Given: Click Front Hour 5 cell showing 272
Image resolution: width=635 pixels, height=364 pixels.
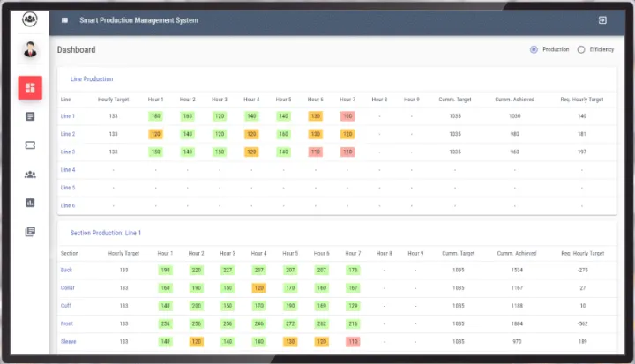Looking at the screenshot, I should point(290,323).
